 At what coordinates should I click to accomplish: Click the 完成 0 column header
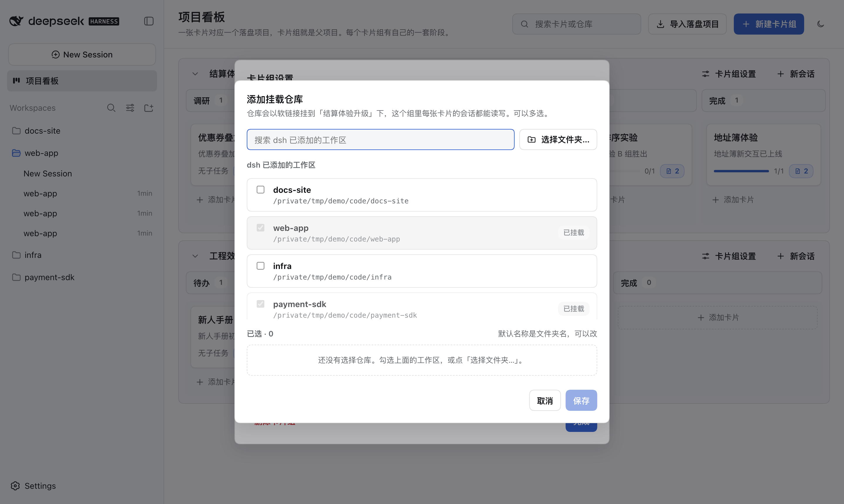(x=718, y=283)
